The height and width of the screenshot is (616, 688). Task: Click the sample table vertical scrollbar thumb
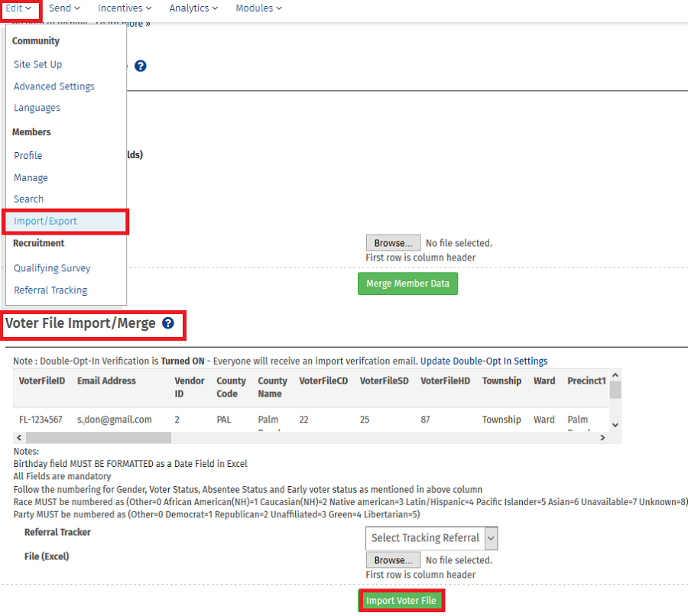615,390
